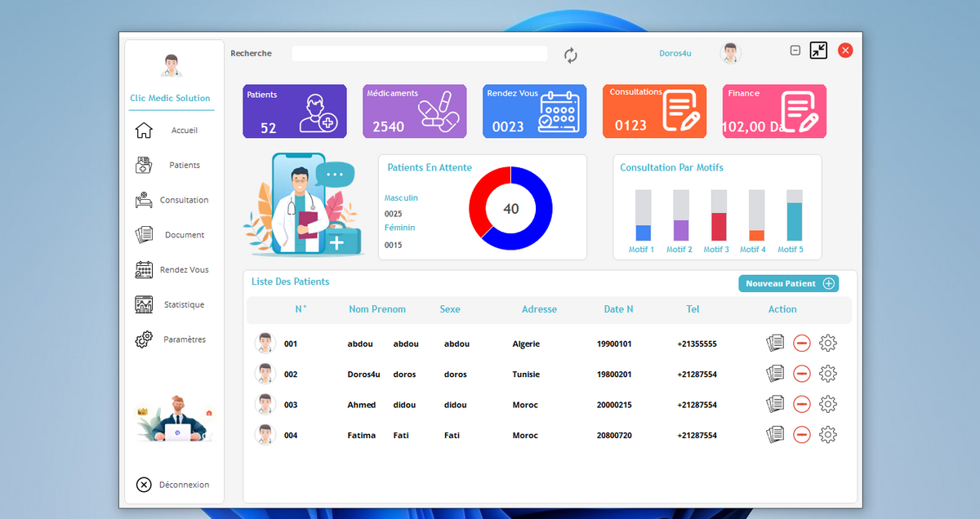Open the purple Médicaments card
The image size is (980, 519).
point(414,111)
